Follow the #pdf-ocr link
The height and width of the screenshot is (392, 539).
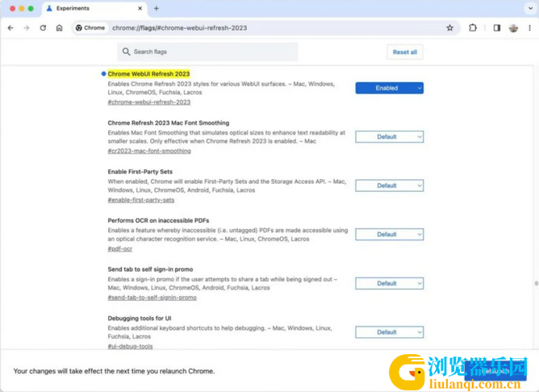coord(120,248)
